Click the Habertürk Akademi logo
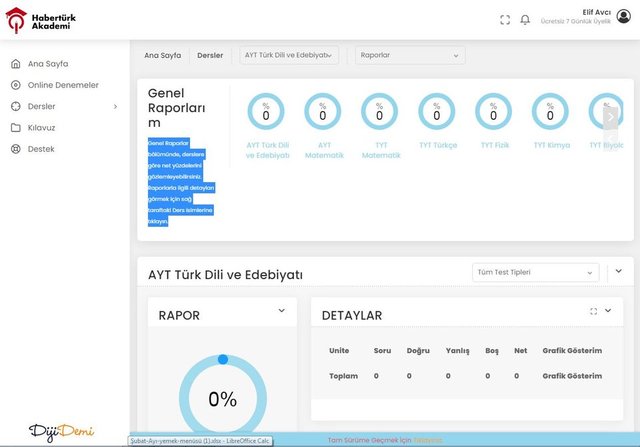640x447 pixels. (41, 19)
